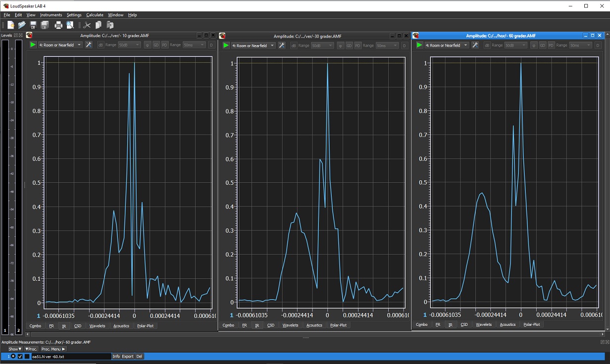Toggle phase φ button in 10 grader window

point(147,45)
